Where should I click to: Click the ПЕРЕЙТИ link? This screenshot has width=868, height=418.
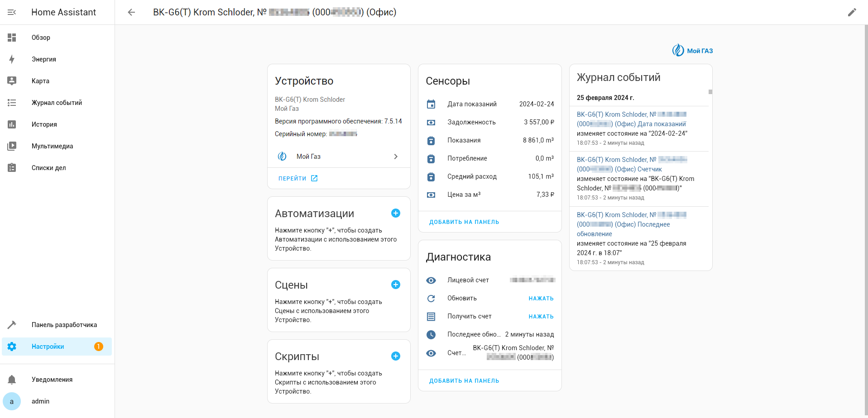coord(298,178)
